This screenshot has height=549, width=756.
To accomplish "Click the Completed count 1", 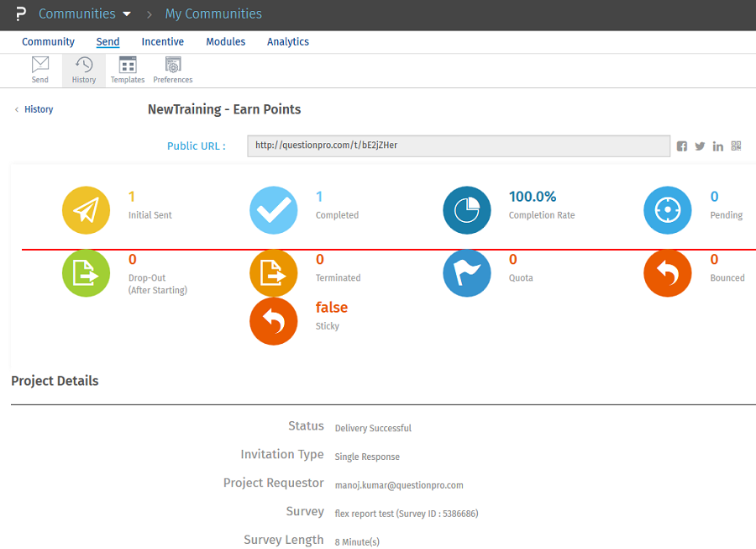I will click(319, 197).
